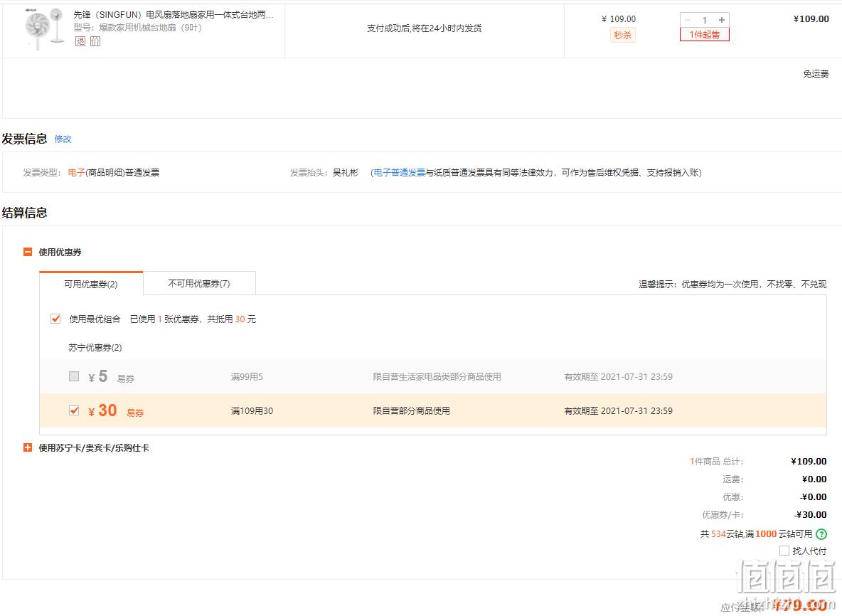The height and width of the screenshot is (616, 842).
Task: Click the 1件起售 label
Action: coord(705,34)
